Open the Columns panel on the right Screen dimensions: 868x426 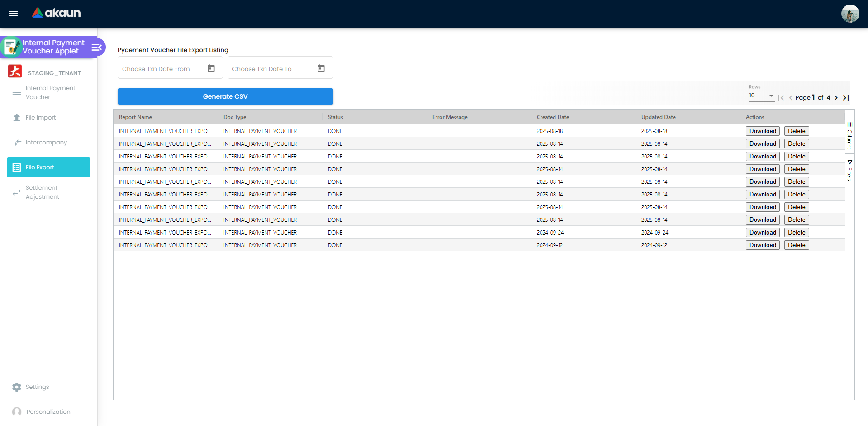click(850, 136)
